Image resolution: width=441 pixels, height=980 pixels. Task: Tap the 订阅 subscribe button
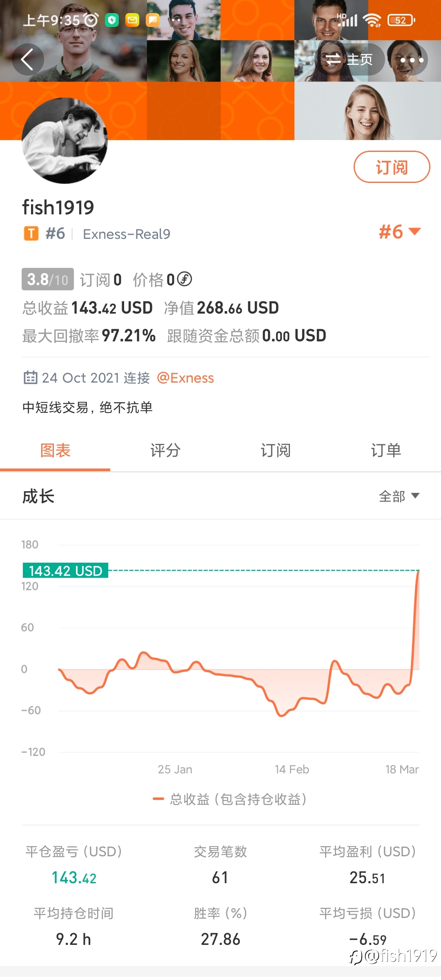click(x=392, y=167)
